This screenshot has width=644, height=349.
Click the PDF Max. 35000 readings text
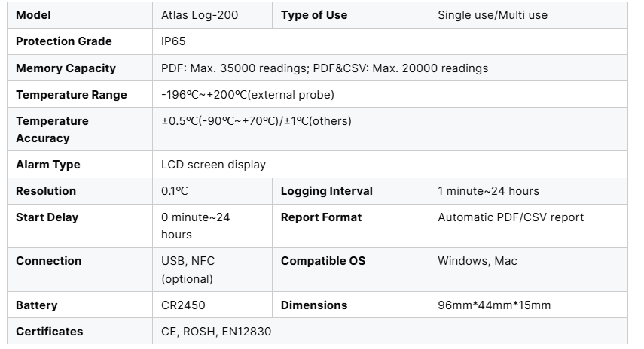224,68
